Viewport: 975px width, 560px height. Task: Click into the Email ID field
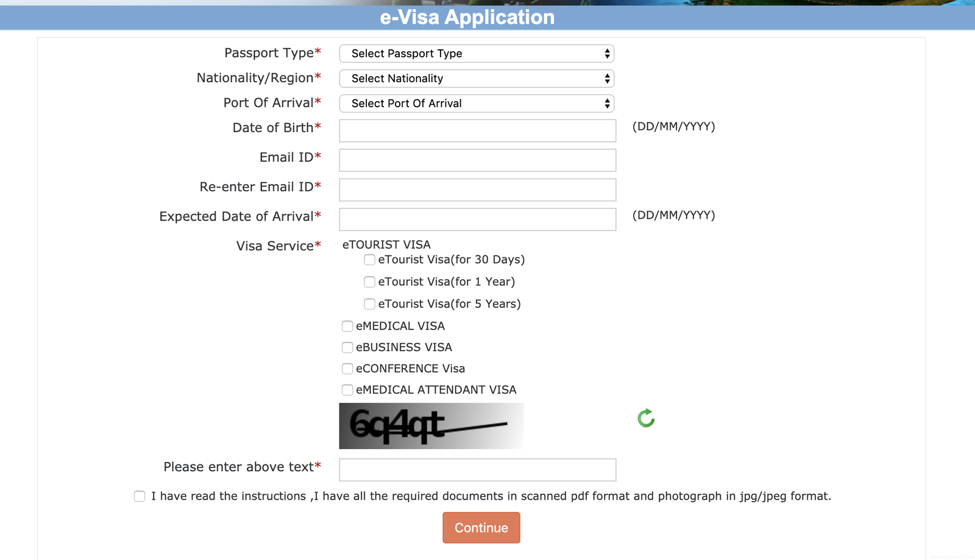coord(477,160)
